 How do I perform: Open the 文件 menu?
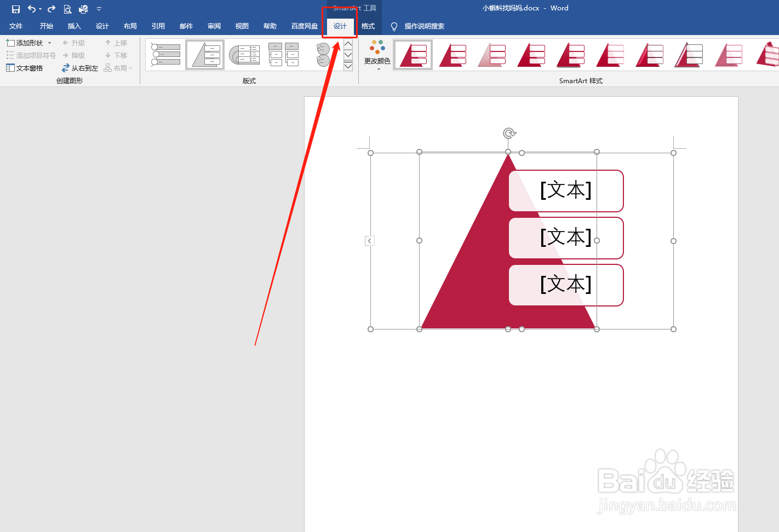(16, 26)
